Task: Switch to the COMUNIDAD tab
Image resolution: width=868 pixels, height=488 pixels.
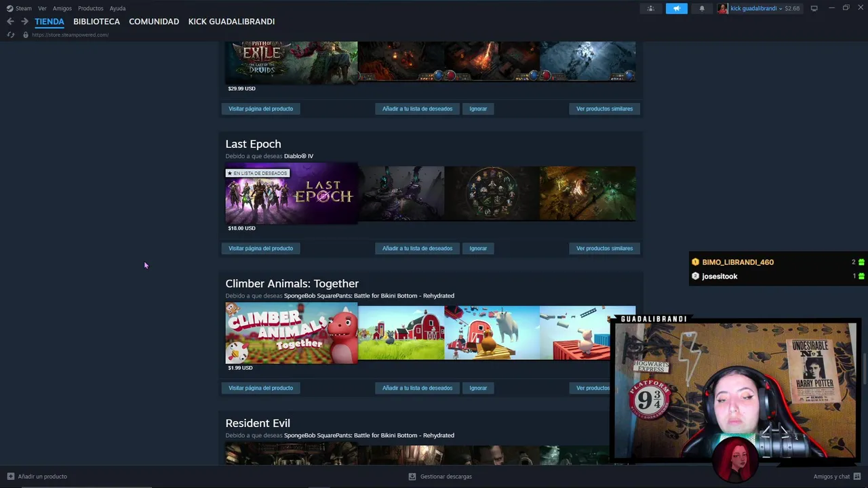Action: [x=154, y=22]
